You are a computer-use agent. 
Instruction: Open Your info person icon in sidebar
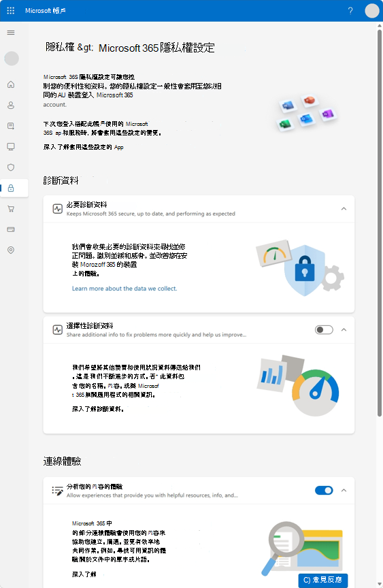(x=11, y=105)
